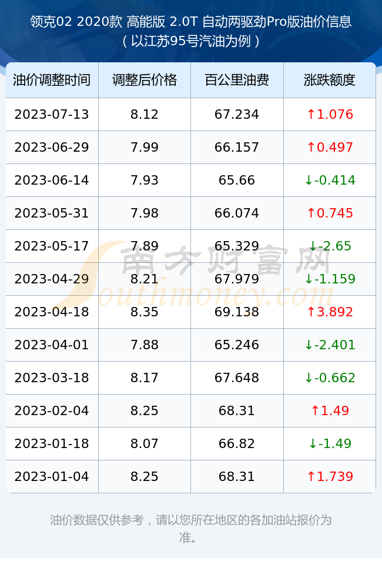Viewport: 382px width, 588px height.
Task: Click the green ↓-0.414 change value
Action: [x=330, y=180]
